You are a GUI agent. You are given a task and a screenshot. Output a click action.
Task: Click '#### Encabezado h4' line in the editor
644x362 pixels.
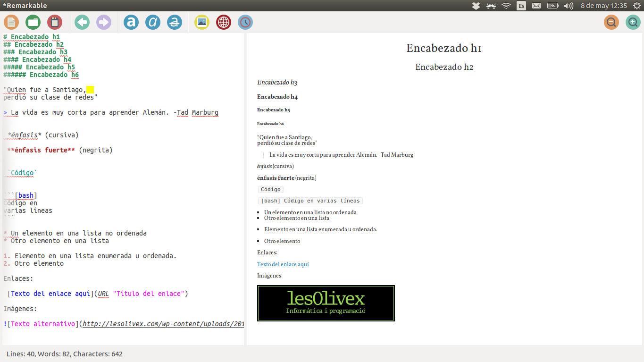37,59
